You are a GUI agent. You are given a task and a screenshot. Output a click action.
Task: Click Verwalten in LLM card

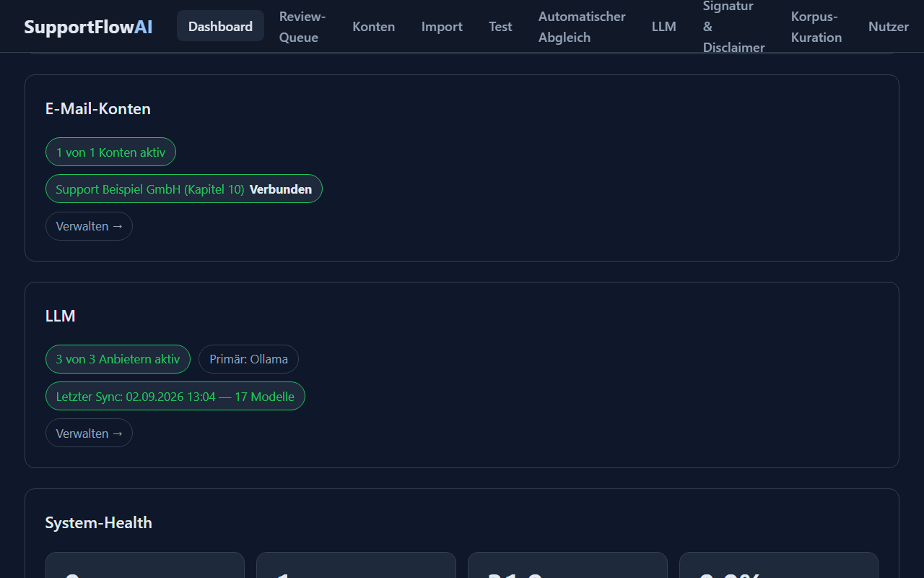(89, 433)
